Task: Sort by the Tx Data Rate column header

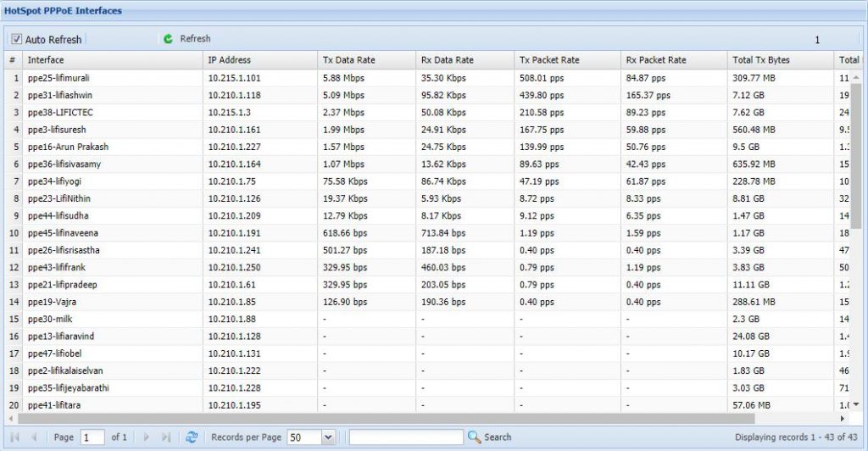Action: [349, 60]
